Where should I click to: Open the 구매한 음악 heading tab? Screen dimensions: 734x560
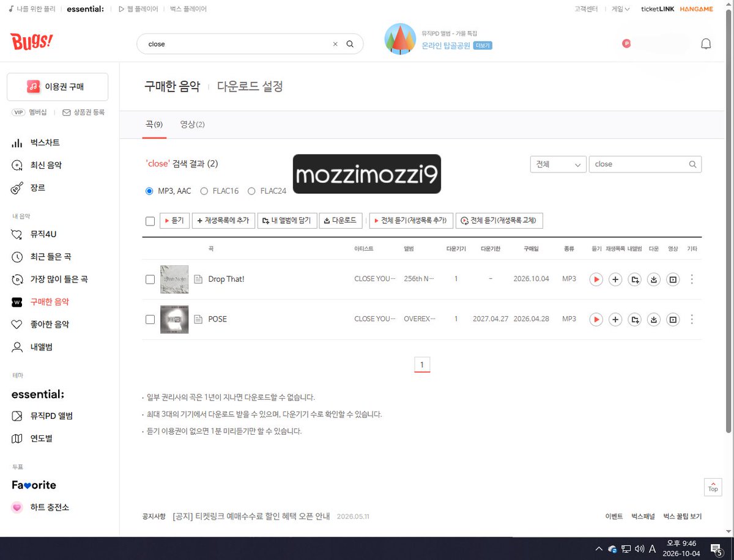pos(172,87)
